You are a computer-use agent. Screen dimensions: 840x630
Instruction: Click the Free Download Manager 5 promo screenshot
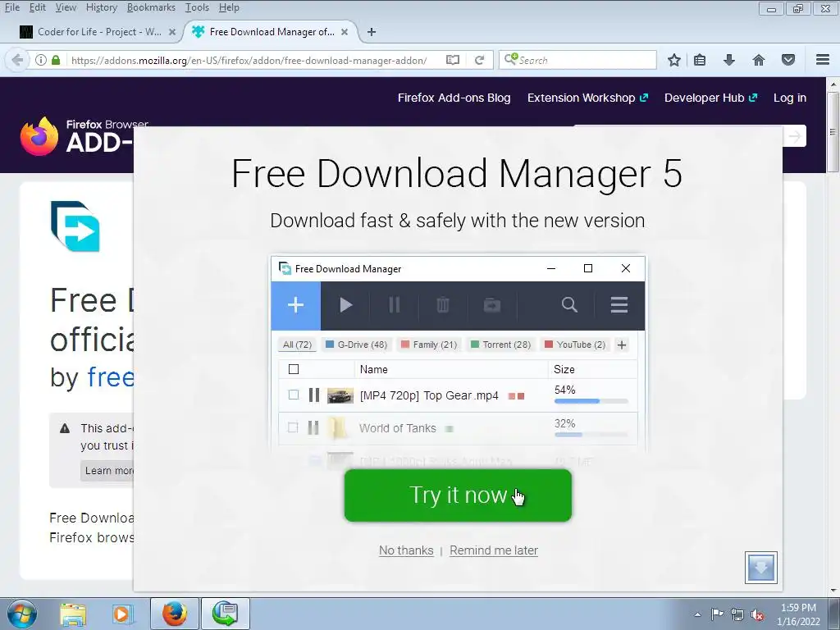(x=458, y=359)
